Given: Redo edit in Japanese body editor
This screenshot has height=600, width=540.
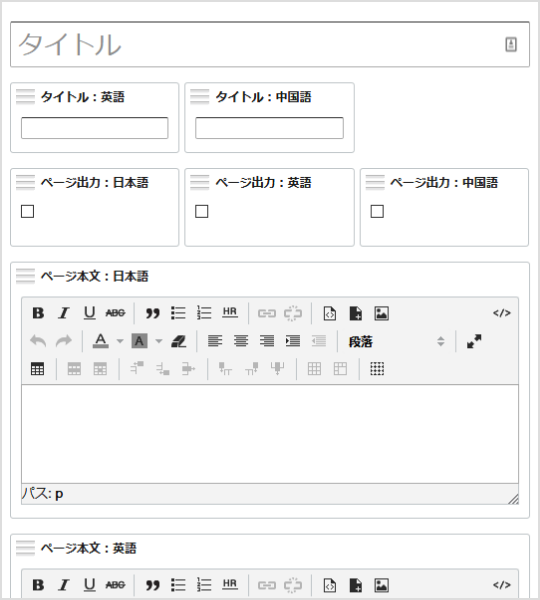Looking at the screenshot, I should (64, 341).
